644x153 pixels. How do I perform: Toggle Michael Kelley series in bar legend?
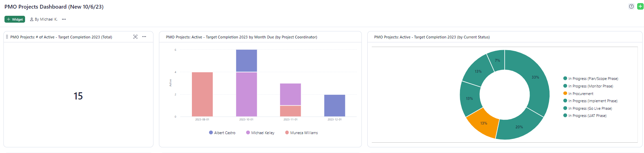click(260, 133)
